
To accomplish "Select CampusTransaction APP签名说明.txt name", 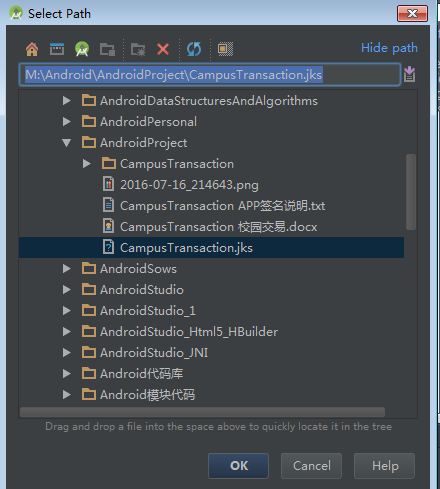I will [x=222, y=206].
